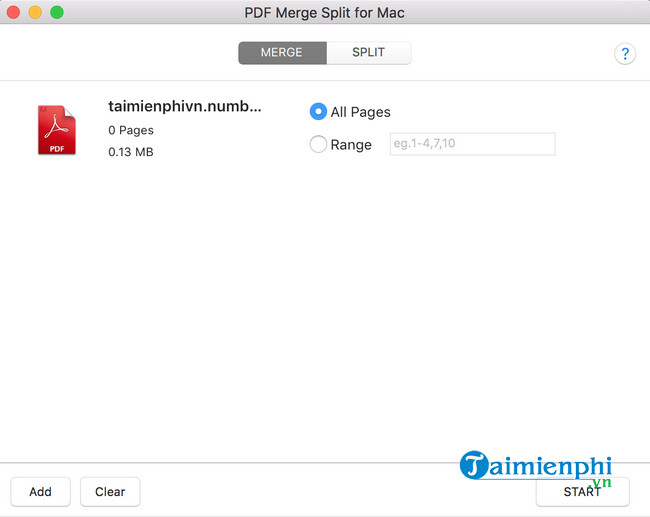Switch to the SPLIT tab
The width and height of the screenshot is (650, 517).
369,53
